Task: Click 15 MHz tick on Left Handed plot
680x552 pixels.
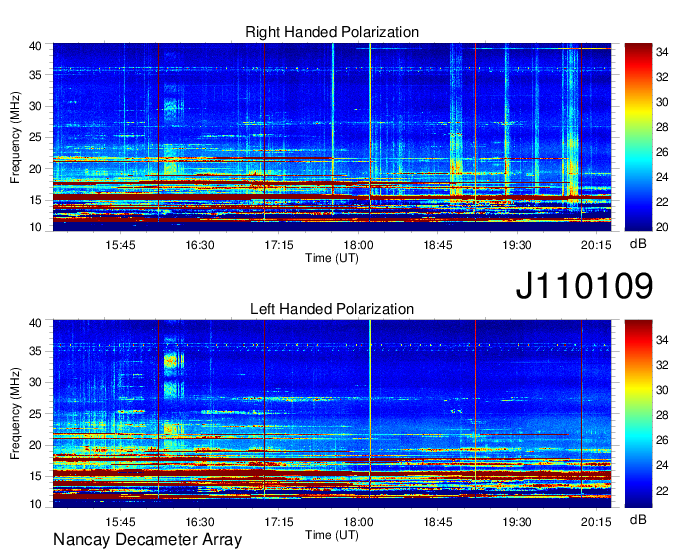Action: click(35, 477)
